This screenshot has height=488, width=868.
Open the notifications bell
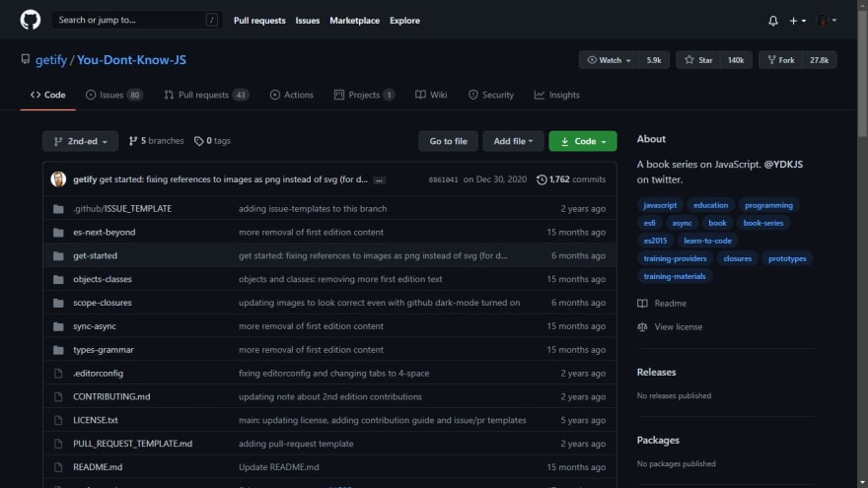tap(772, 21)
